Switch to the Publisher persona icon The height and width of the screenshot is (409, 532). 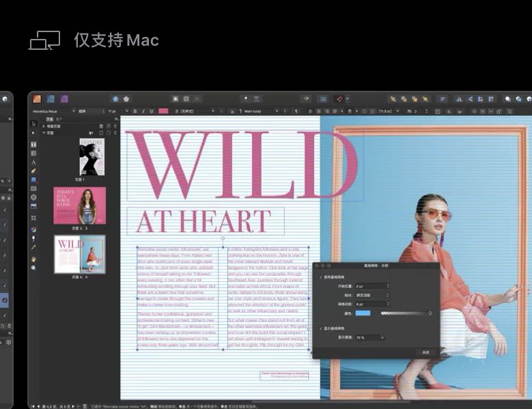point(37,99)
